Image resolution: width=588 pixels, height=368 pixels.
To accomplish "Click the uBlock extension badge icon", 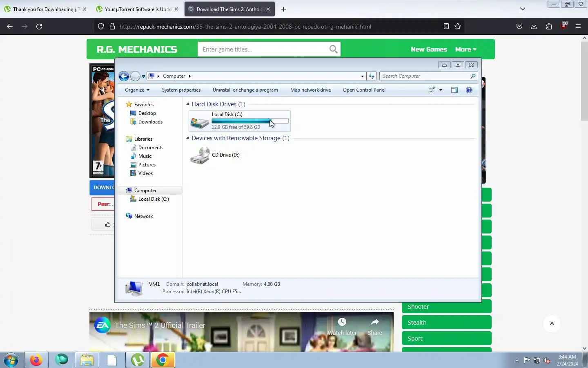I will [x=564, y=26].
